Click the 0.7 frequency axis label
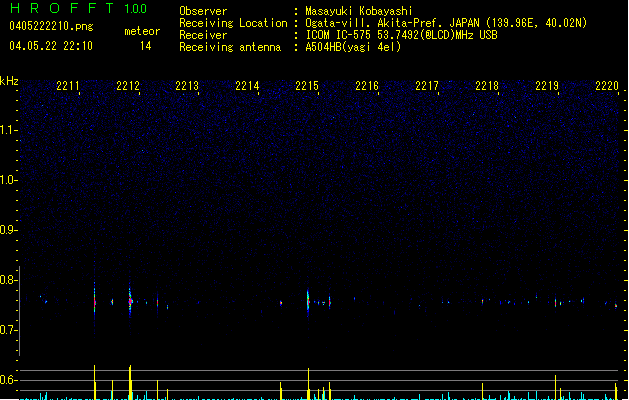 [8, 330]
